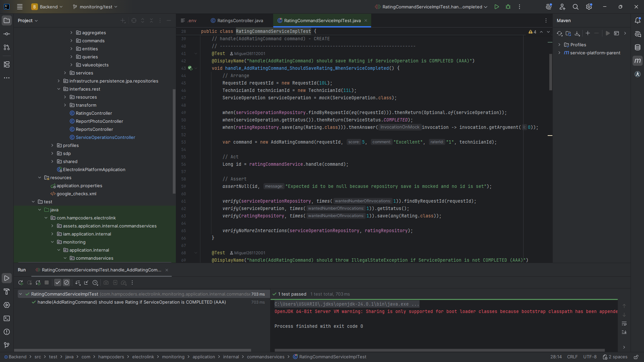Add a Maven project with plus icon
Image resolution: width=644 pixels, height=362 pixels.
click(588, 33)
